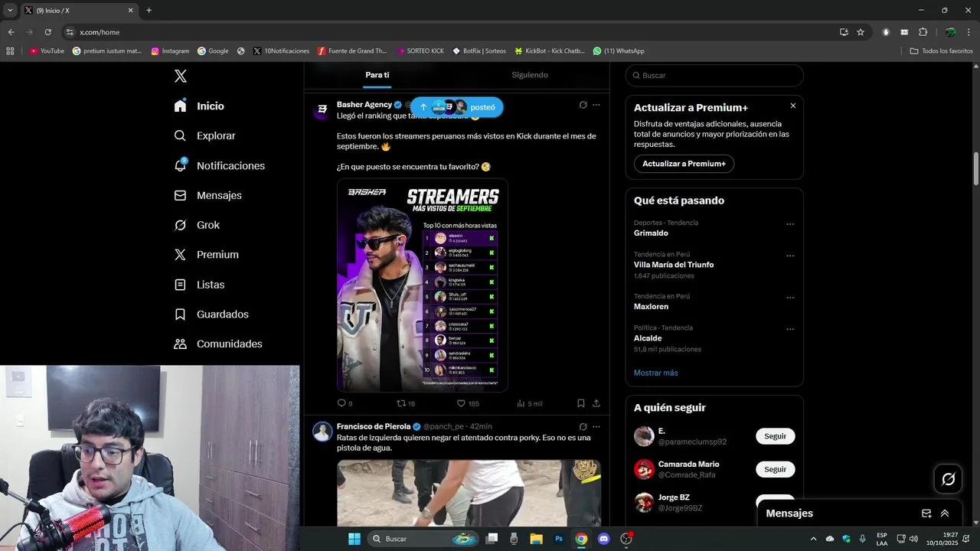Repost the Basher Agency post
Viewport: 980px width, 551px height.
pos(405,403)
